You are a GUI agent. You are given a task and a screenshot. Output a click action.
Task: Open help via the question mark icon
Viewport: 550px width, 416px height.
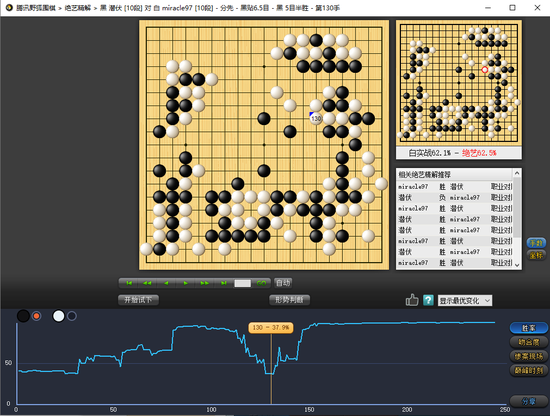[x=428, y=300]
